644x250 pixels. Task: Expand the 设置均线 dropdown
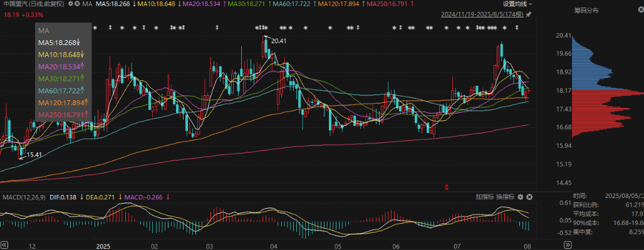517,4
